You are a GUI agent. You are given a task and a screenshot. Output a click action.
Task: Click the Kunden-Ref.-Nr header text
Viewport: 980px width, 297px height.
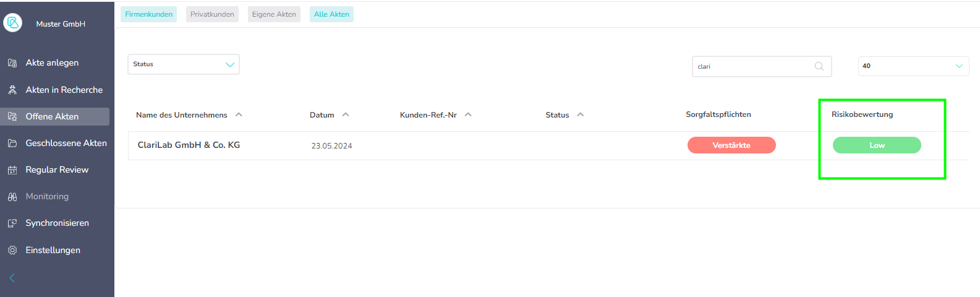[x=428, y=115]
